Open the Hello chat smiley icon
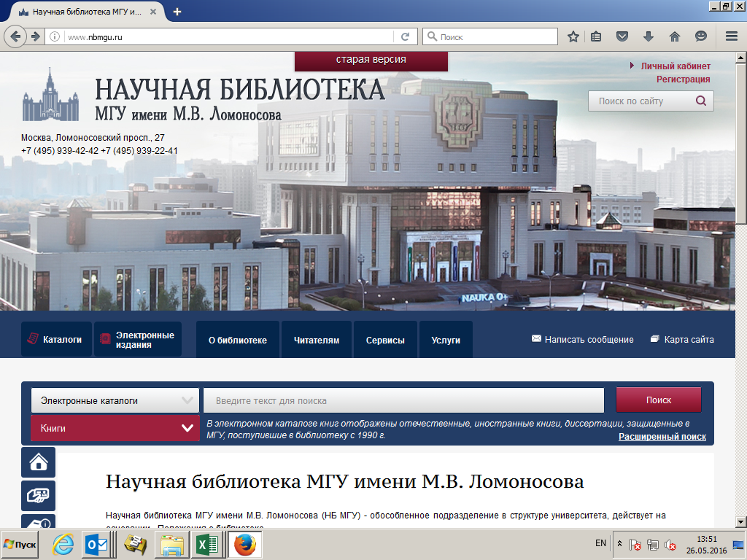This screenshot has width=747, height=560. point(701,36)
